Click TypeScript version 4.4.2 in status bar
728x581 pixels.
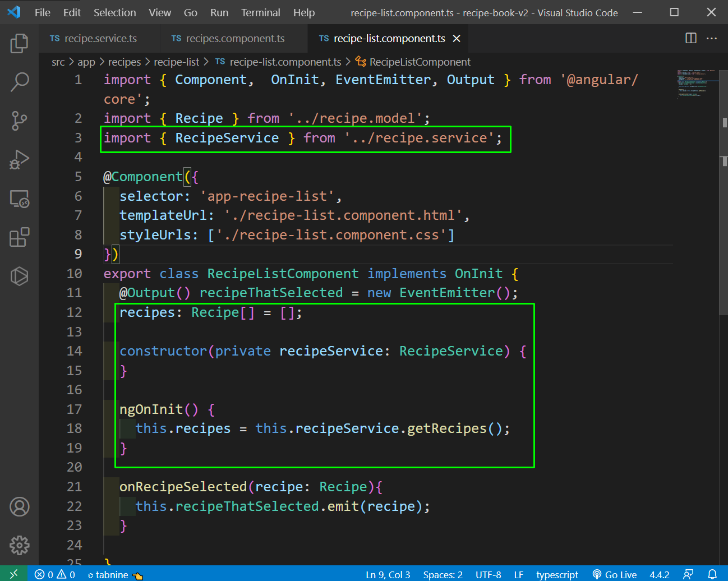(x=660, y=575)
